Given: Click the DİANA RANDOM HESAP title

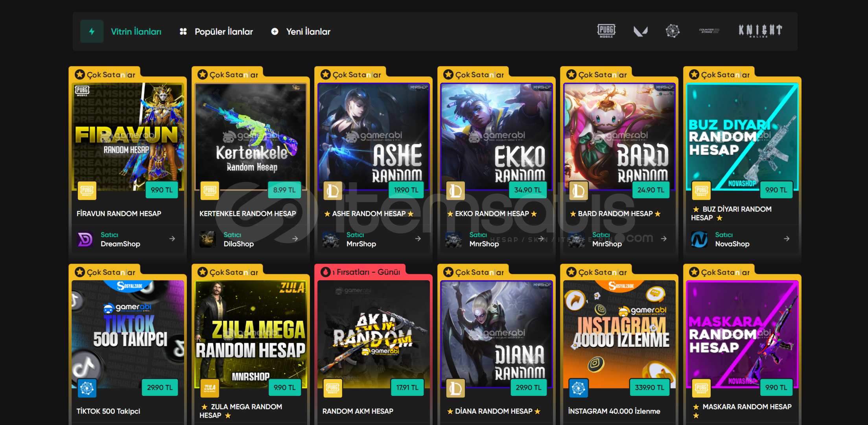Looking at the screenshot, I should coord(494,411).
